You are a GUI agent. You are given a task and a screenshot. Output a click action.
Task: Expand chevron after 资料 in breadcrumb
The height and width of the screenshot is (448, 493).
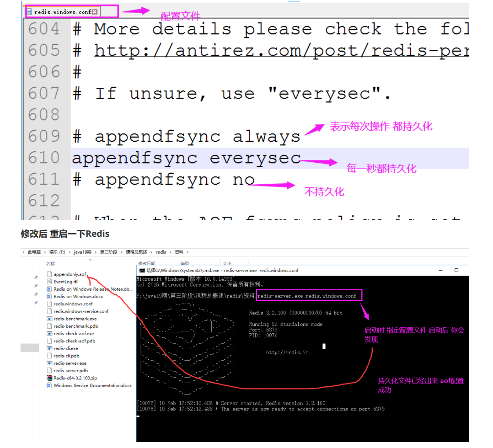click(x=188, y=252)
